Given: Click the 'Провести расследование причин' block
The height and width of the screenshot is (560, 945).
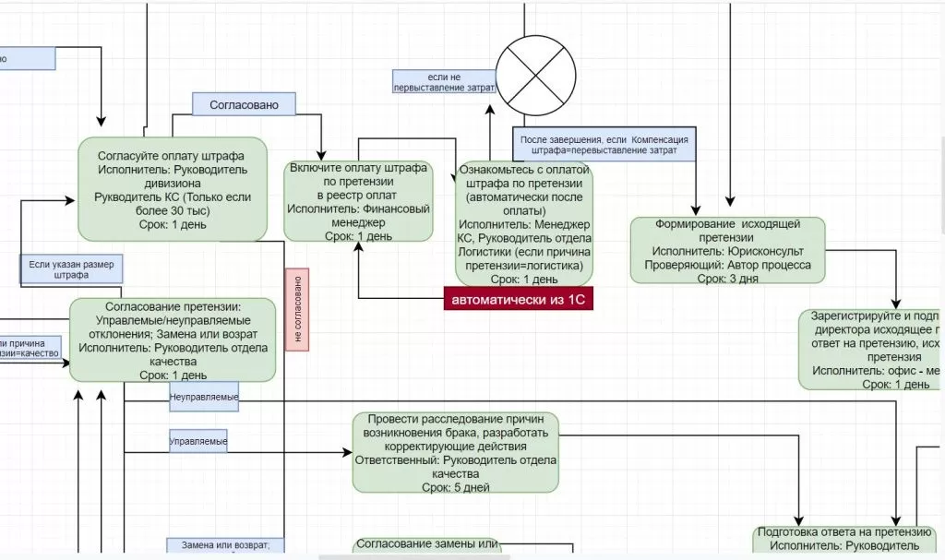Looking at the screenshot, I should 455,452.
